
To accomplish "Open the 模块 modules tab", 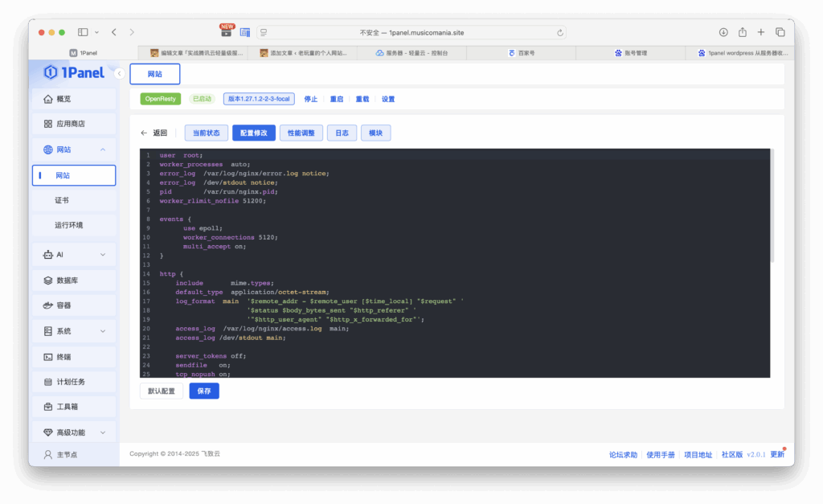I will (376, 133).
